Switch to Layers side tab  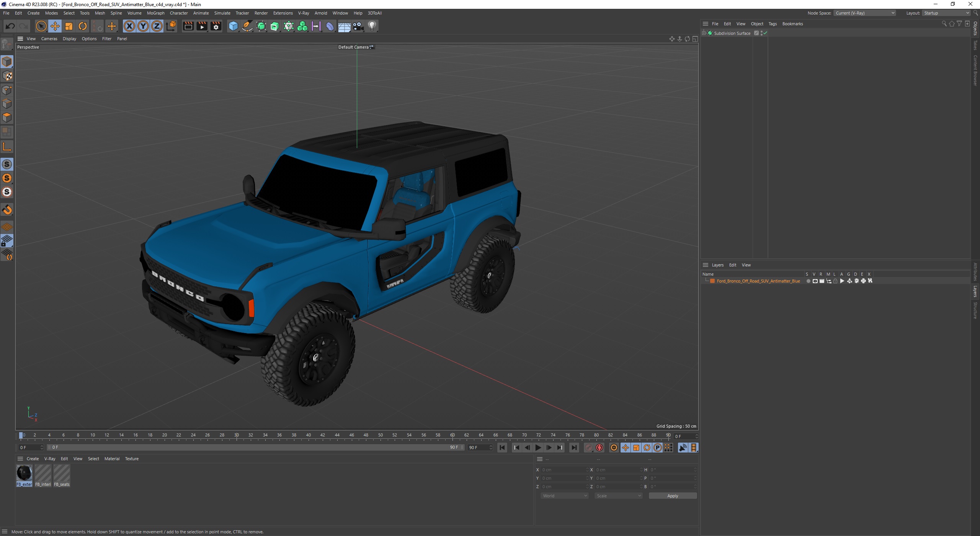tap(975, 291)
